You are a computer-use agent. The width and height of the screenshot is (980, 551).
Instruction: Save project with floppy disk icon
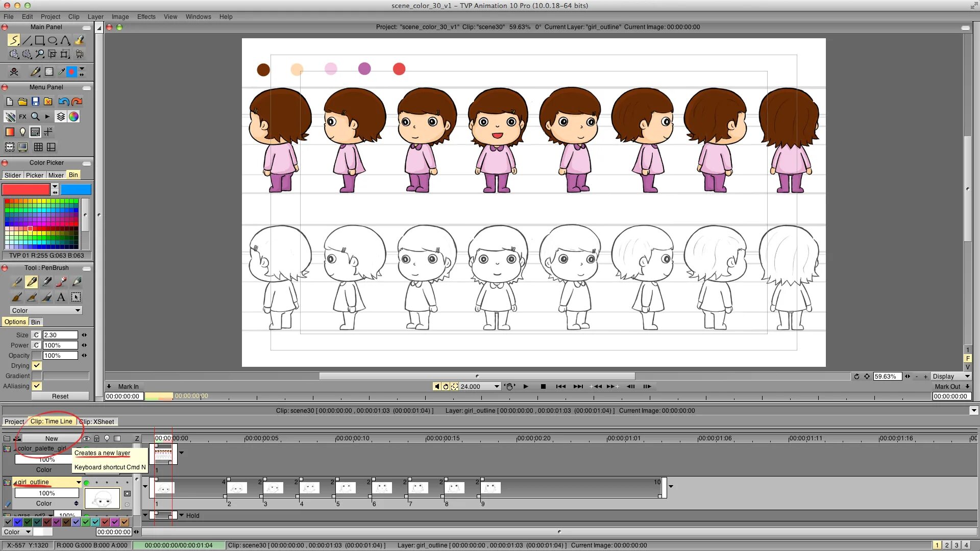click(35, 102)
